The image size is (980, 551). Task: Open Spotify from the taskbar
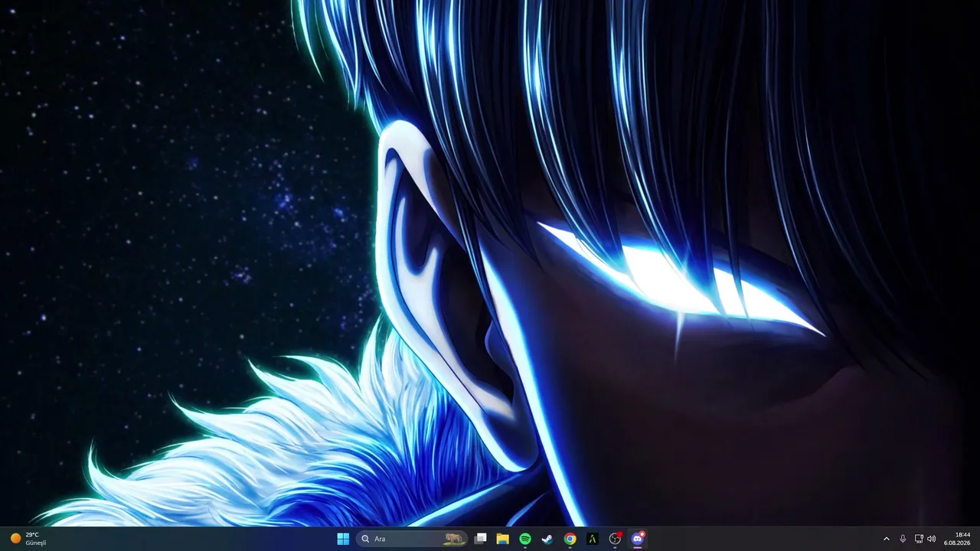point(525,539)
